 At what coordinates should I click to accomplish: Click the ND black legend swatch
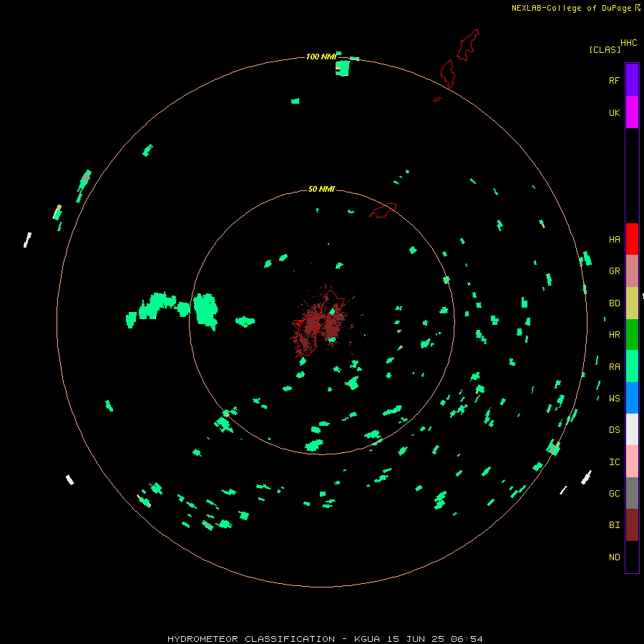tap(632, 557)
